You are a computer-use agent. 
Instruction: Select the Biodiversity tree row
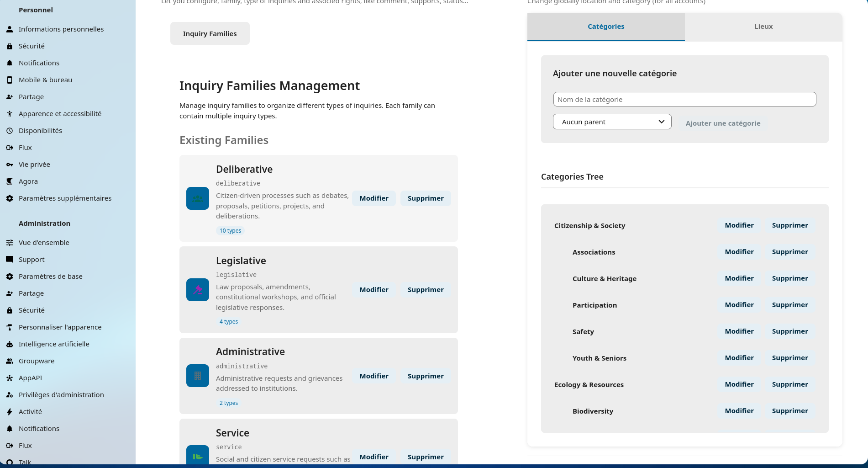(685, 411)
